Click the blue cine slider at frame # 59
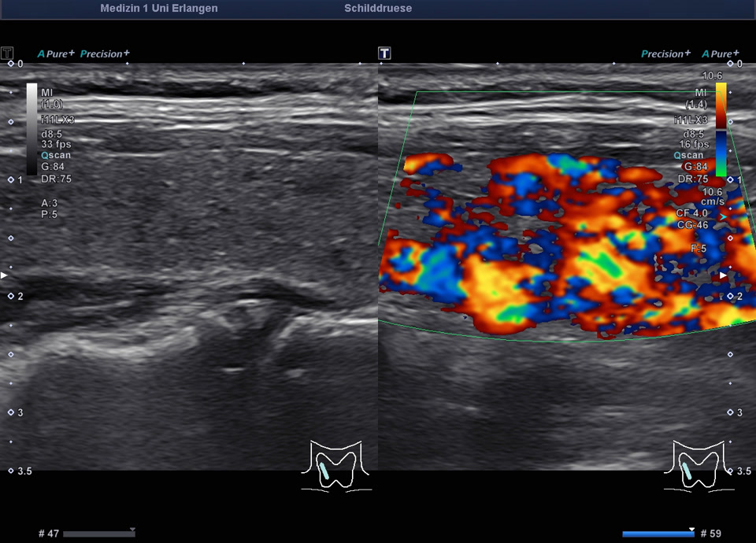This screenshot has width=756, height=543. pos(658,534)
